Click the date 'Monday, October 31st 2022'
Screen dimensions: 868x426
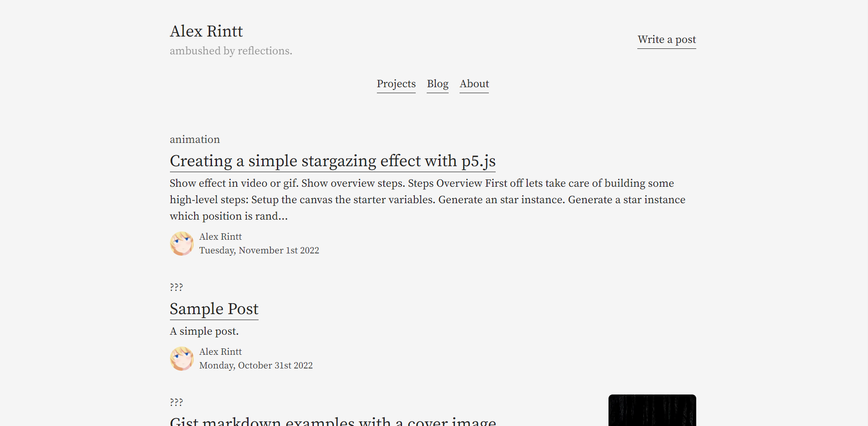[x=256, y=365]
